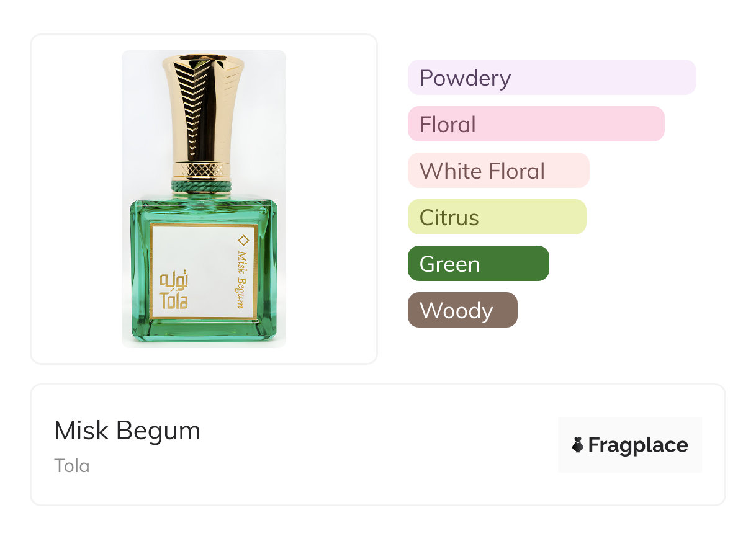
Task: Select the pink Floral accord bar
Action: coord(536,124)
